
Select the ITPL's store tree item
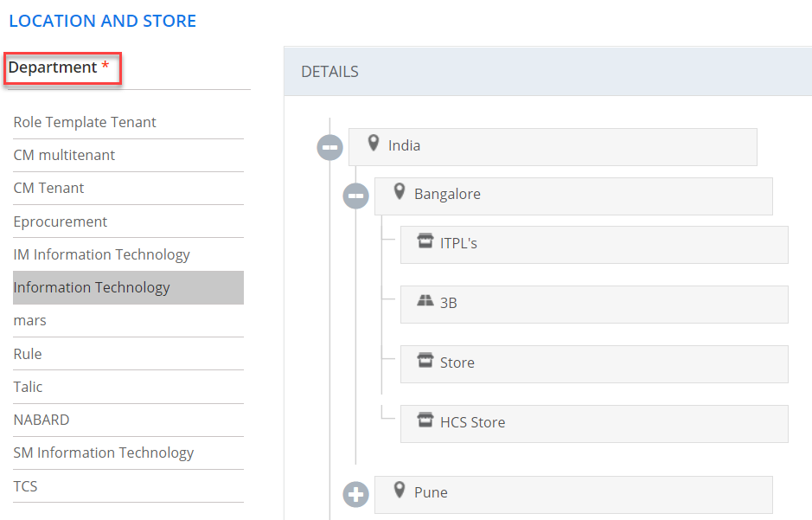[458, 244]
